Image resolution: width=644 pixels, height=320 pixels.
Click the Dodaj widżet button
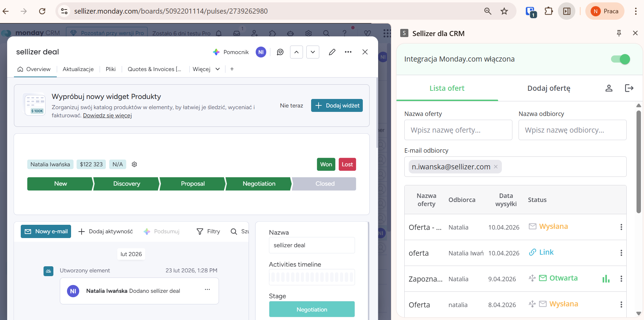coord(337,106)
